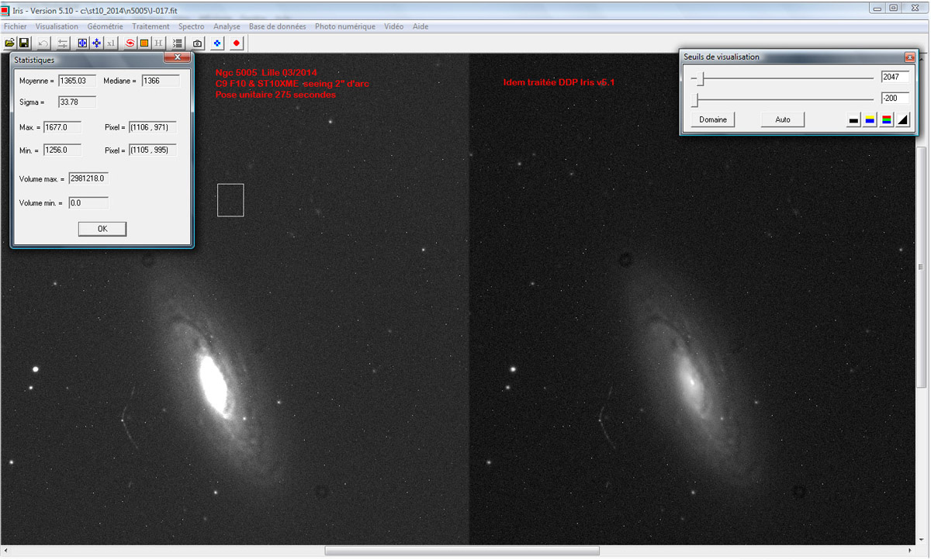This screenshot has height=560, width=931.
Task: Click the Mediane value field 1366
Action: coord(161,81)
